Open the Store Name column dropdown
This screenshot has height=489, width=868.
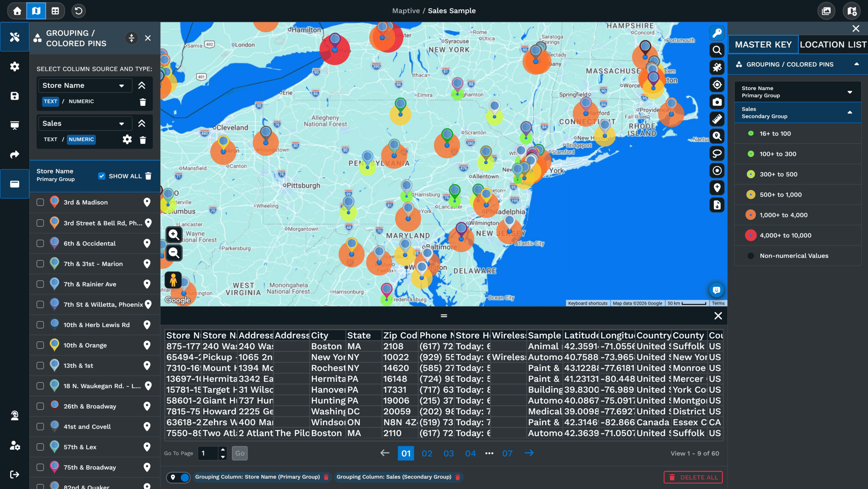(85, 86)
